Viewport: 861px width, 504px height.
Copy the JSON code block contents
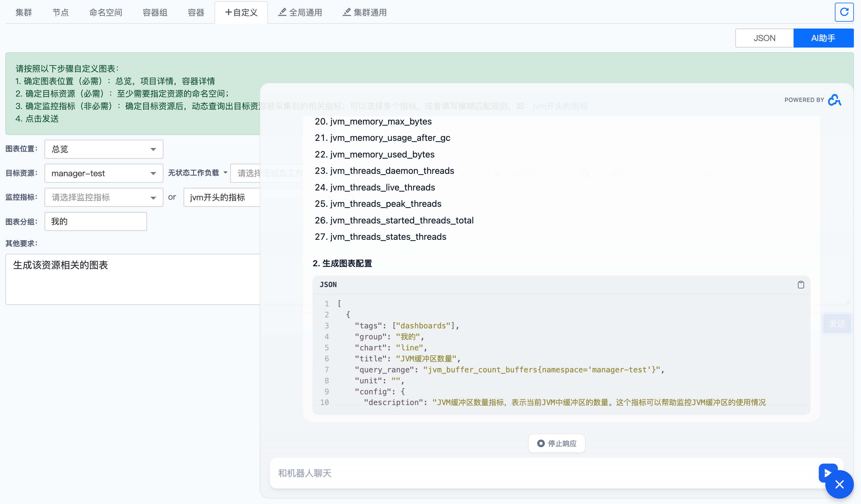coord(800,285)
